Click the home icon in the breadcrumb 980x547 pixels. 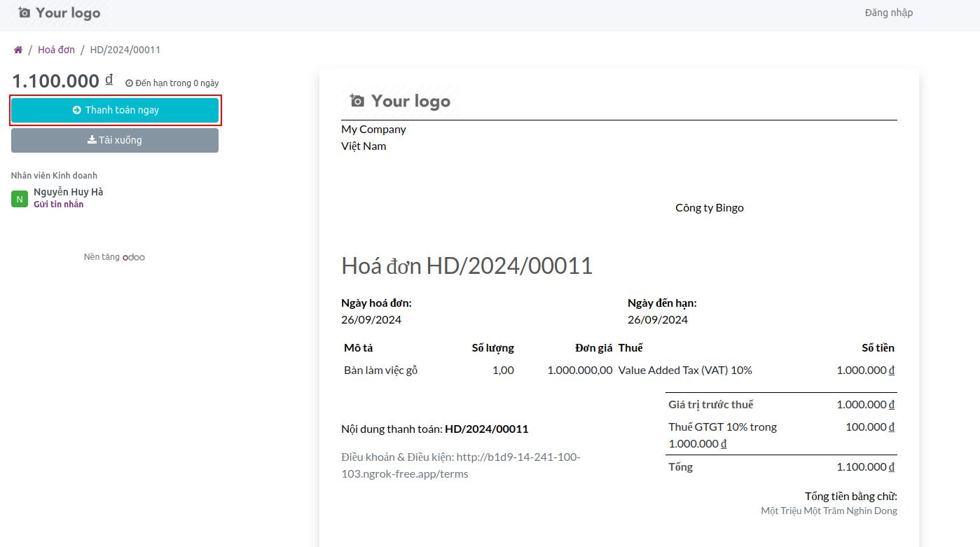pos(18,50)
